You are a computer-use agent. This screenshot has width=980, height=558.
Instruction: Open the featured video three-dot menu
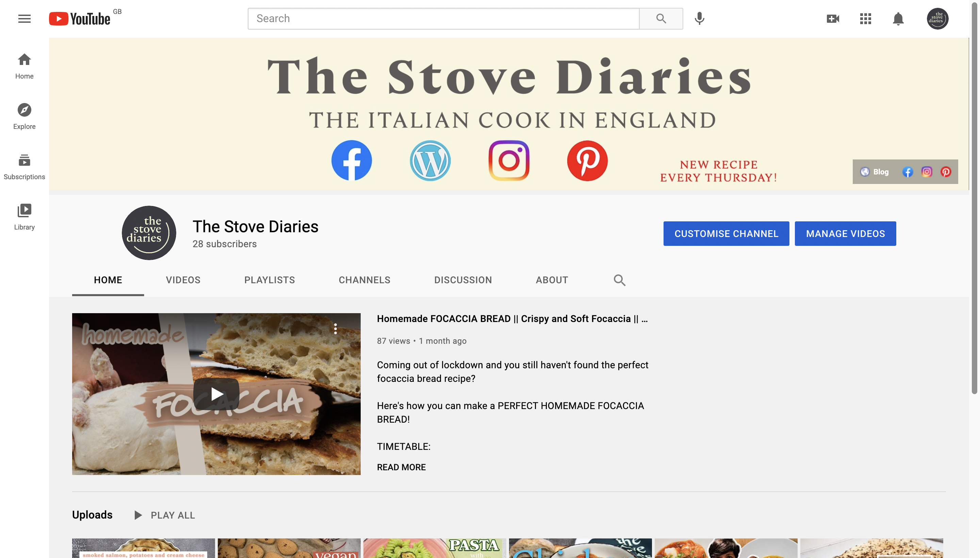[335, 329]
